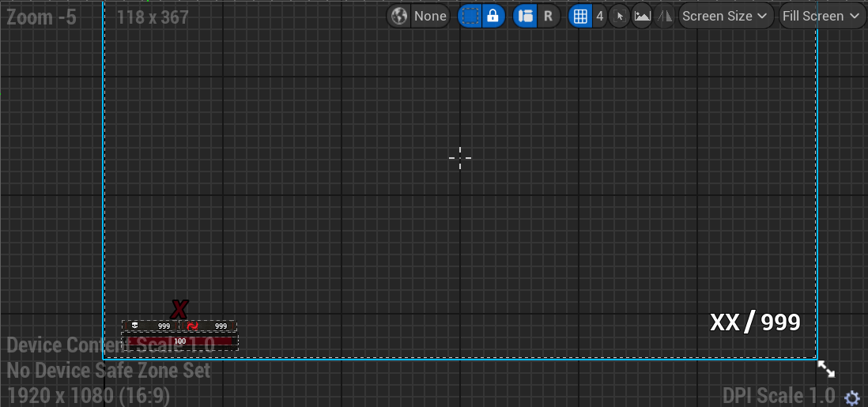The width and height of the screenshot is (868, 407).
Task: Click the preview background image icon
Action: pos(642,16)
